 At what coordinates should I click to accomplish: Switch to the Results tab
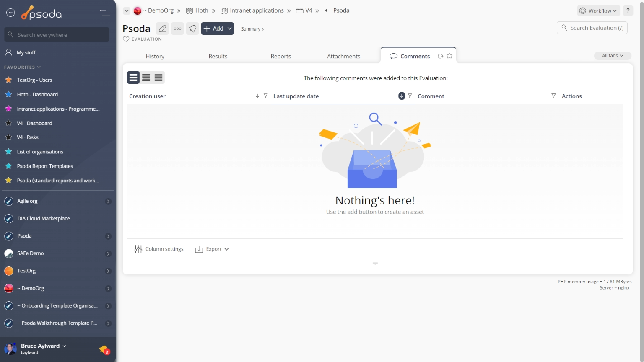[x=218, y=56]
